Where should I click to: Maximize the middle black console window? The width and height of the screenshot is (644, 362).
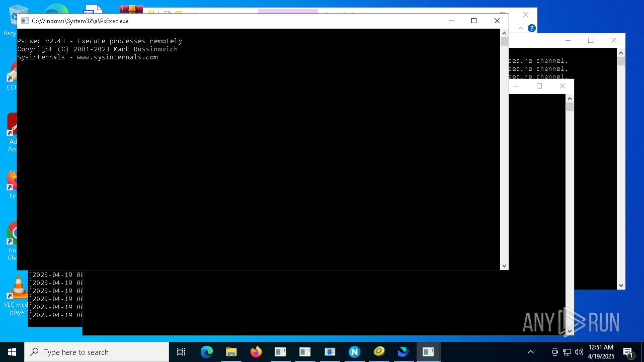point(539,86)
